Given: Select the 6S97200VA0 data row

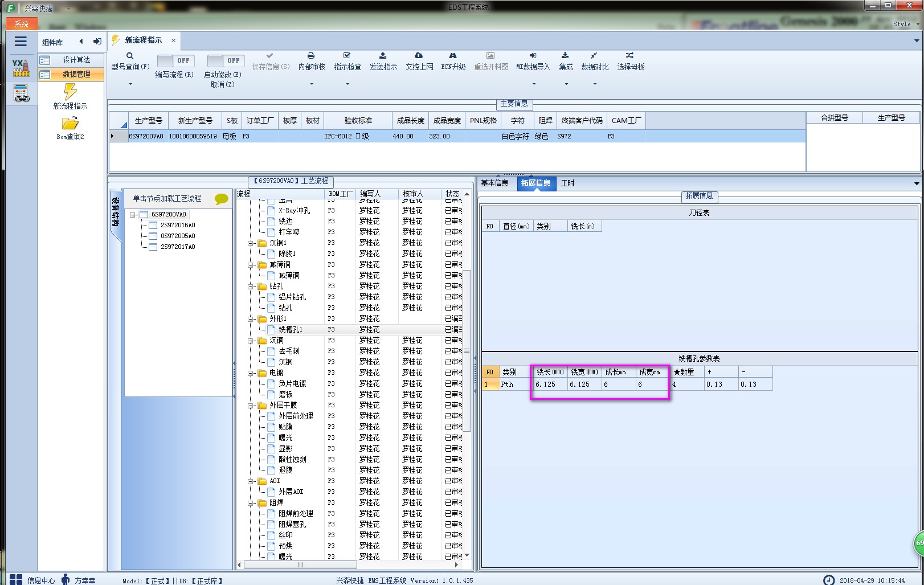Looking at the screenshot, I should pyautogui.click(x=457, y=136).
